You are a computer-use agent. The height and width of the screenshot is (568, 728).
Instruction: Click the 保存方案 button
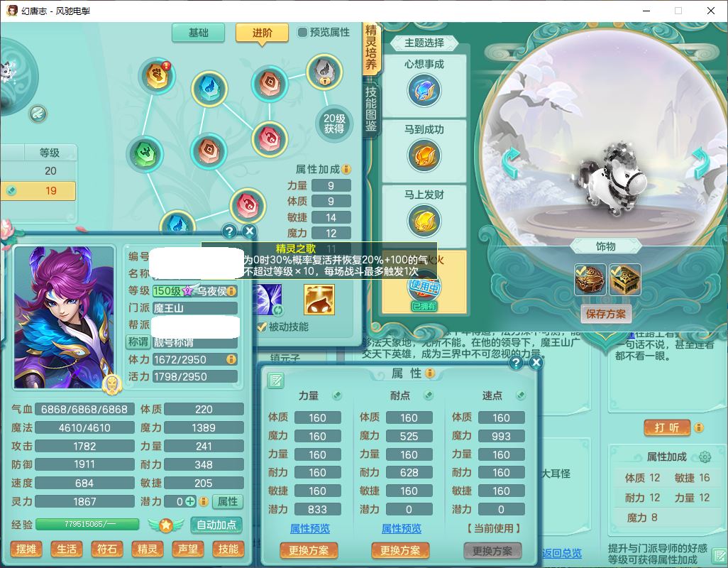[606, 314]
